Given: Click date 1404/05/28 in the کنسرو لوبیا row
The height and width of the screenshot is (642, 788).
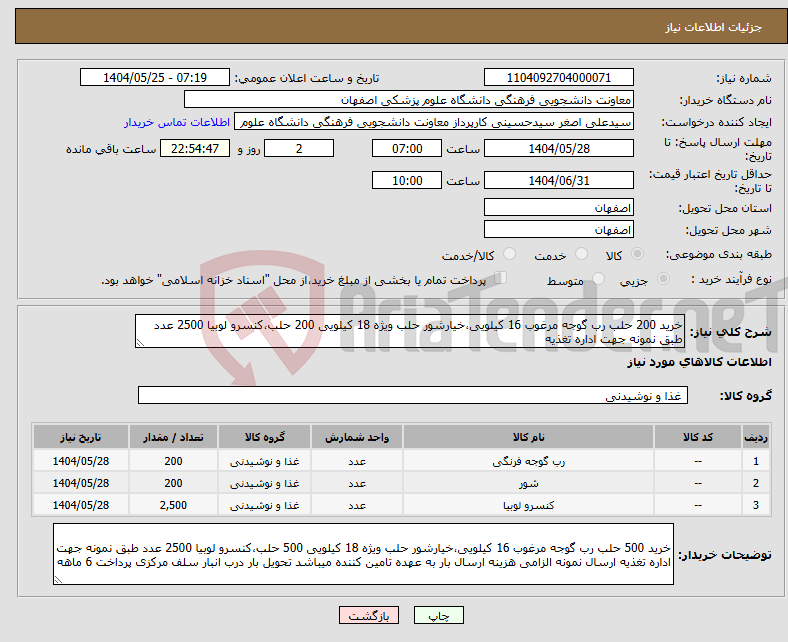Looking at the screenshot, I should tap(81, 505).
